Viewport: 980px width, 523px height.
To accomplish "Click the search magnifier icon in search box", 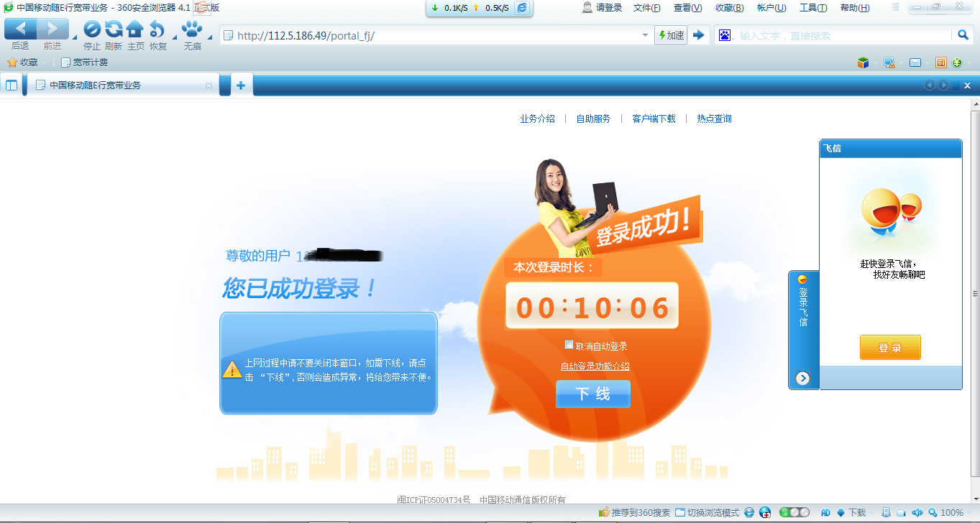I will tap(963, 35).
